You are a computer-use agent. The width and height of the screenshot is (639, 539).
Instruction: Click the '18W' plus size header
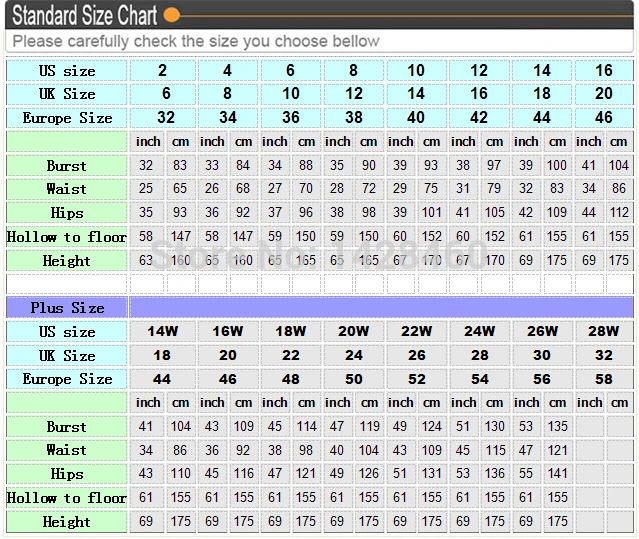(x=291, y=331)
